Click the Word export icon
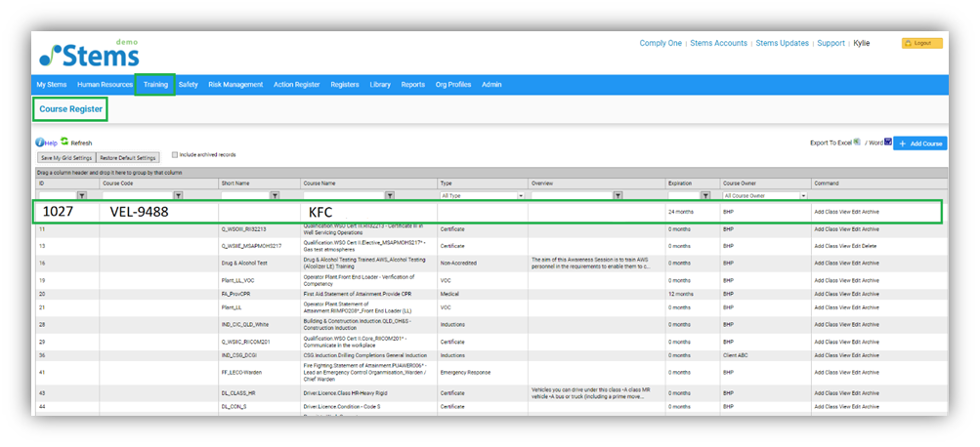This screenshot has width=980, height=447. coord(887,142)
